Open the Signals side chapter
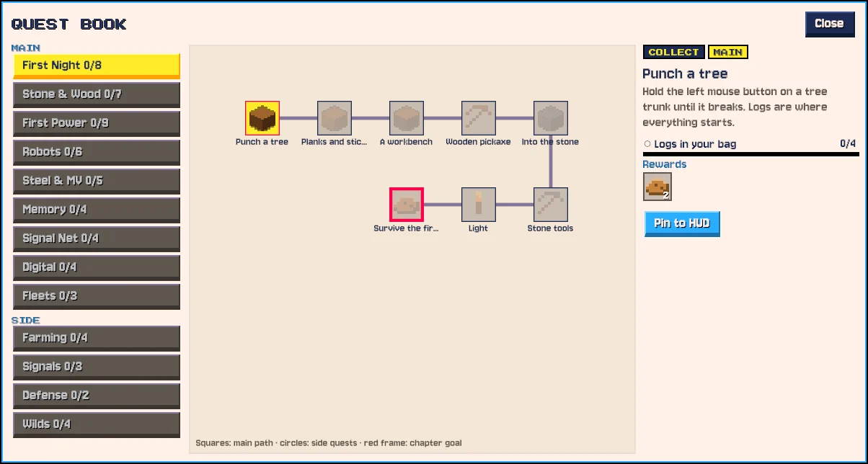 (97, 367)
